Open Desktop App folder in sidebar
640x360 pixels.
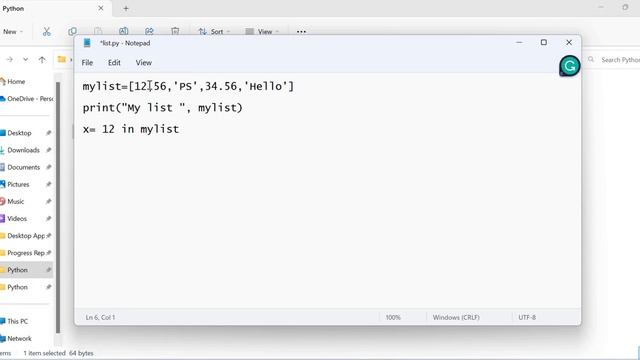click(x=27, y=236)
